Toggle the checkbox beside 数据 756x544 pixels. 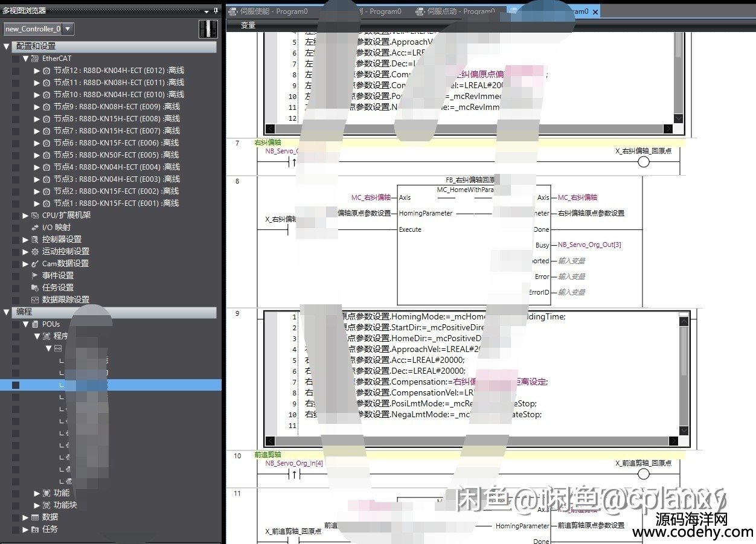16,517
